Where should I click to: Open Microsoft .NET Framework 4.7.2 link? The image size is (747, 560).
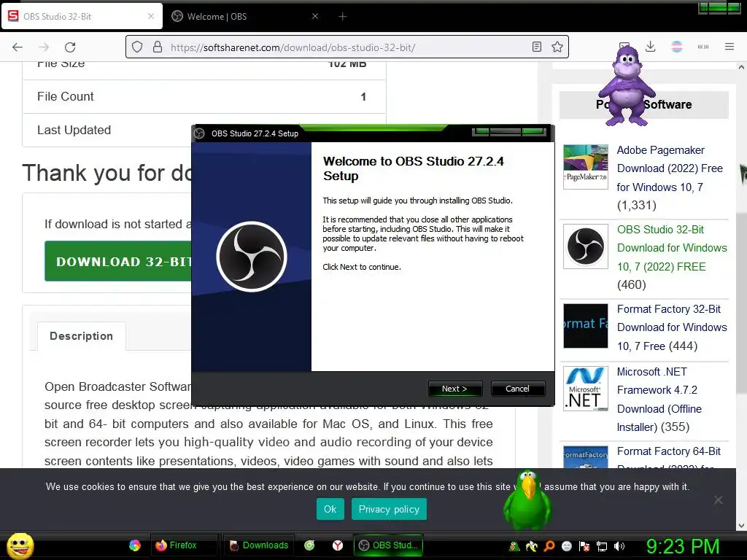pyautogui.click(x=659, y=399)
